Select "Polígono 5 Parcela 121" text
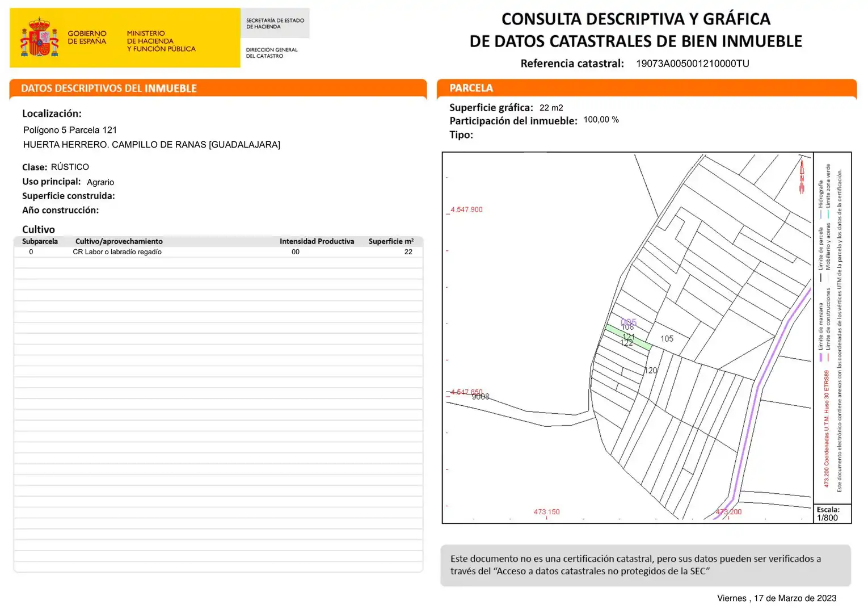 pyautogui.click(x=70, y=130)
